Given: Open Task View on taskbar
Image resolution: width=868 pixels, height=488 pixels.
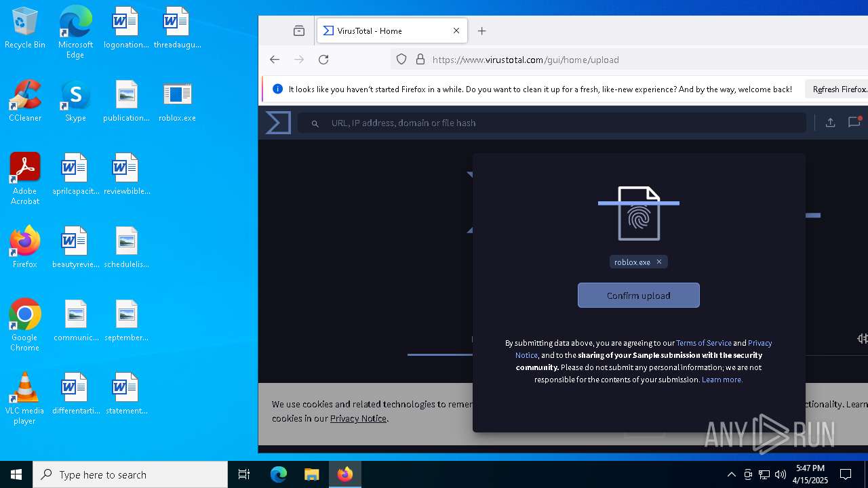Looking at the screenshot, I should tap(244, 474).
